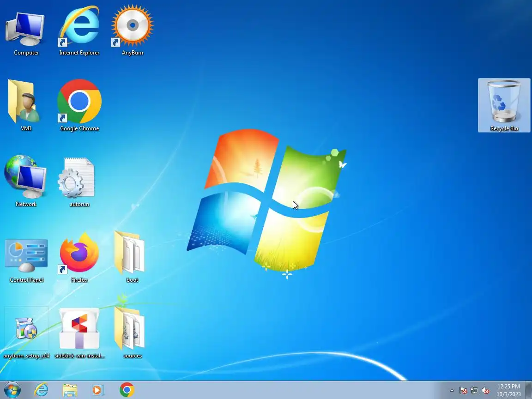Viewport: 532px width, 399px height.
Task: Select the anyburn_setup_x64 installer icon
Action: (26, 332)
